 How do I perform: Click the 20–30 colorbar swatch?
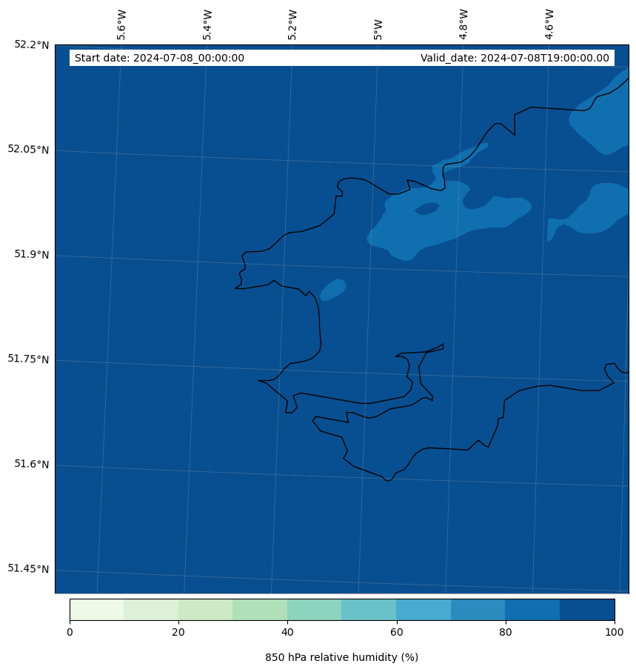coord(206,610)
